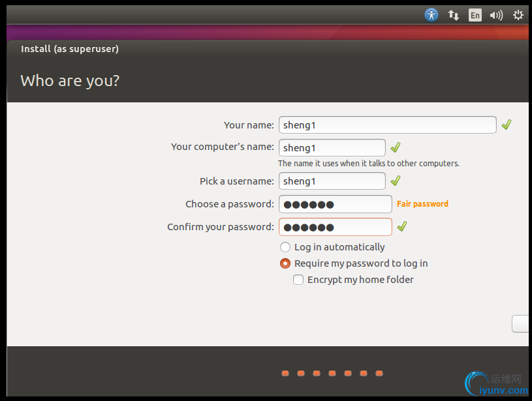Click the Your computer's name field
This screenshot has height=401, width=532.
(332, 148)
